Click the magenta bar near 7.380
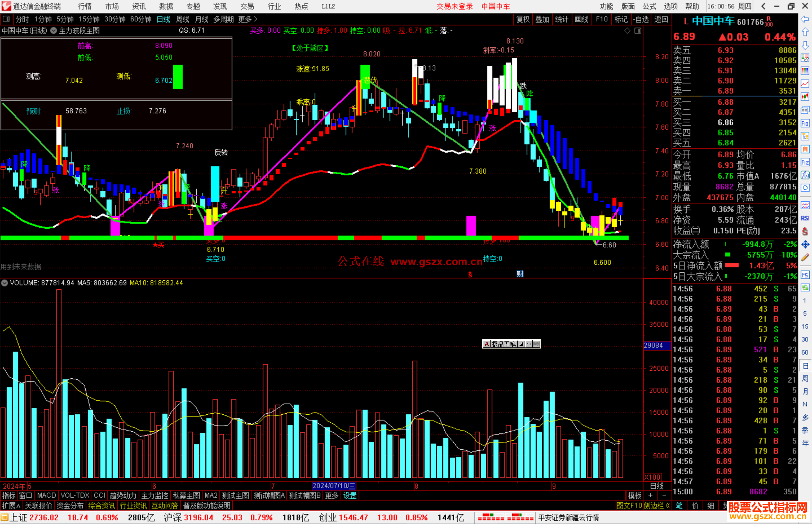The height and width of the screenshot is (524, 812). 471,225
